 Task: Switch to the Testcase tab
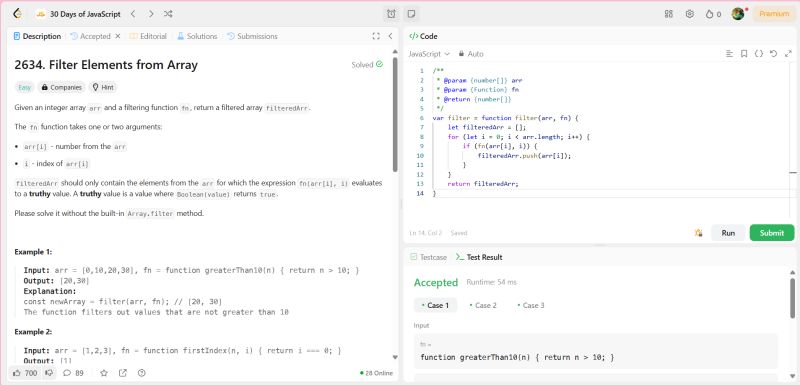pos(429,258)
